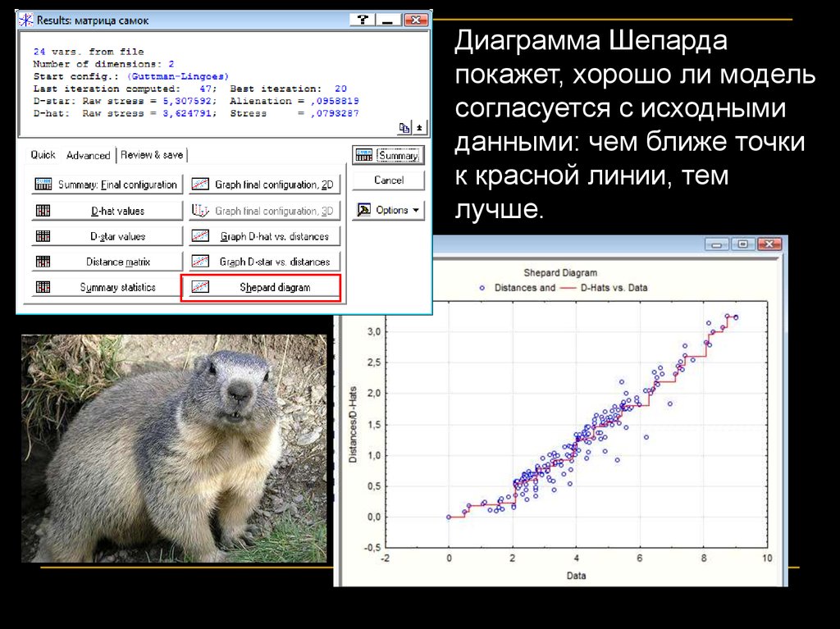The image size is (840, 629).
Task: Click the legend entry D-Hats vs. Data
Action: click(614, 288)
